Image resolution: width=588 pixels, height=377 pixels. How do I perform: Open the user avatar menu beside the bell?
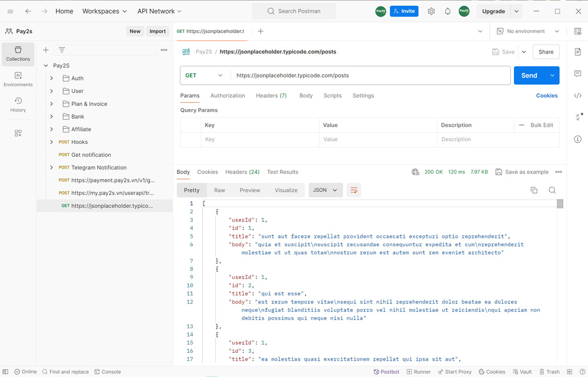465,11
